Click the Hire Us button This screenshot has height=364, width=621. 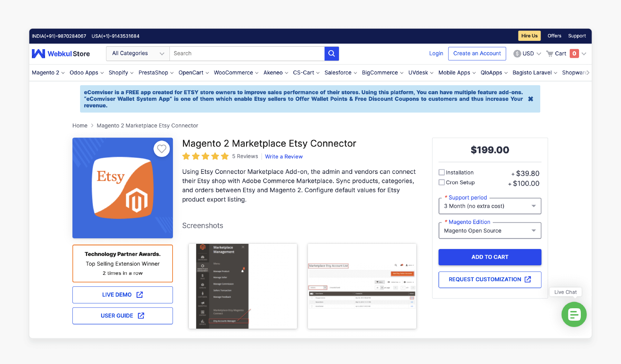[x=529, y=36]
